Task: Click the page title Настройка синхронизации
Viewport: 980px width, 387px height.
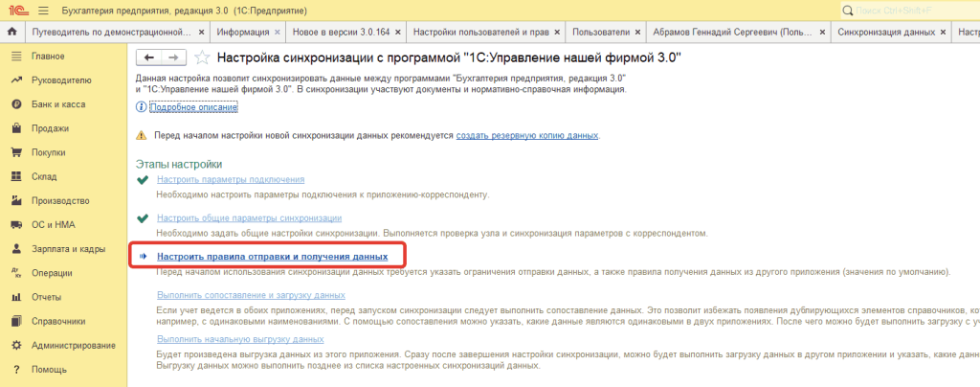Action: 449,58
